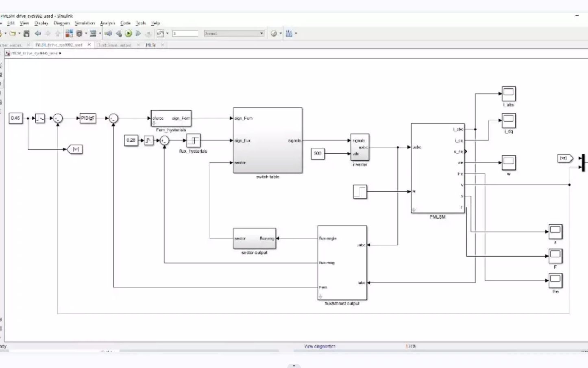
Task: Stop the simulation
Action: click(148, 33)
